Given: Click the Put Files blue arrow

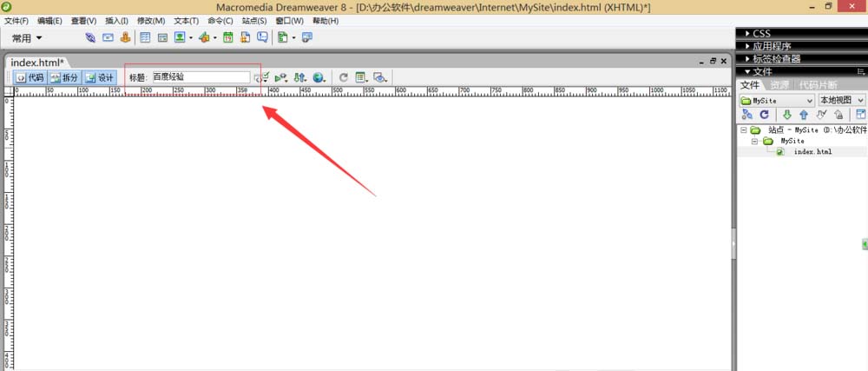Looking at the screenshot, I should click(x=804, y=115).
